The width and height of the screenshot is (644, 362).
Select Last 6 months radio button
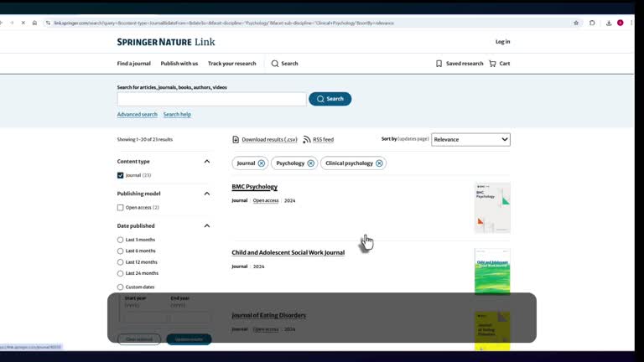tap(121, 251)
